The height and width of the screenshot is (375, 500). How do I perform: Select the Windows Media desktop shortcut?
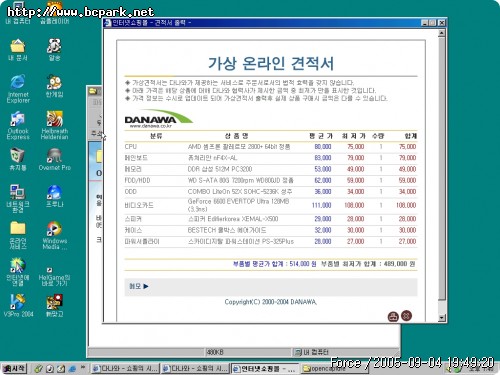pyautogui.click(x=55, y=235)
